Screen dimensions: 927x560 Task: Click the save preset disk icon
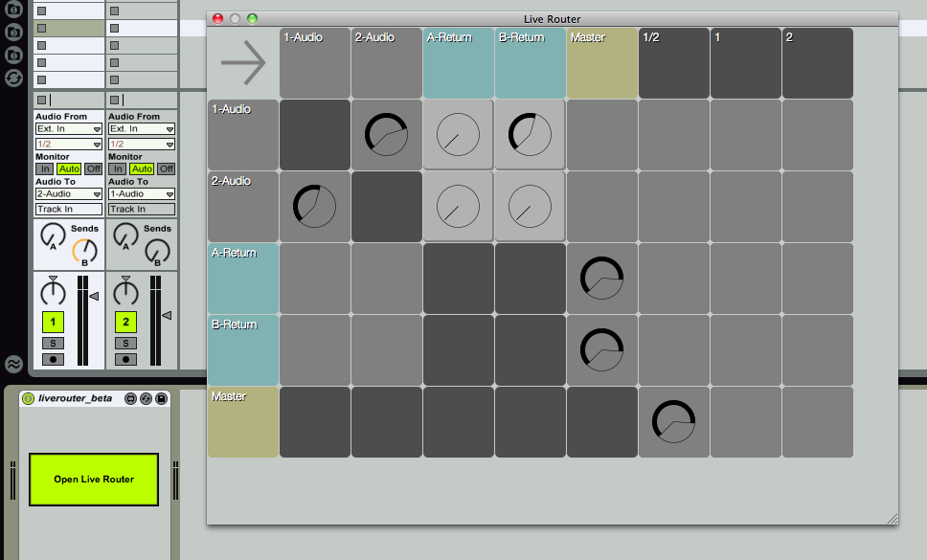pos(161,398)
